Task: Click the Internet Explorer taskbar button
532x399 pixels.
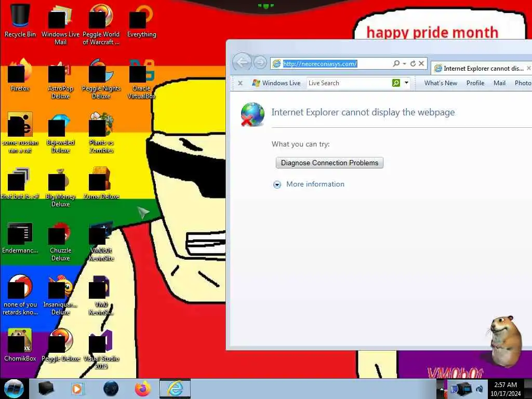Action: coord(175,389)
